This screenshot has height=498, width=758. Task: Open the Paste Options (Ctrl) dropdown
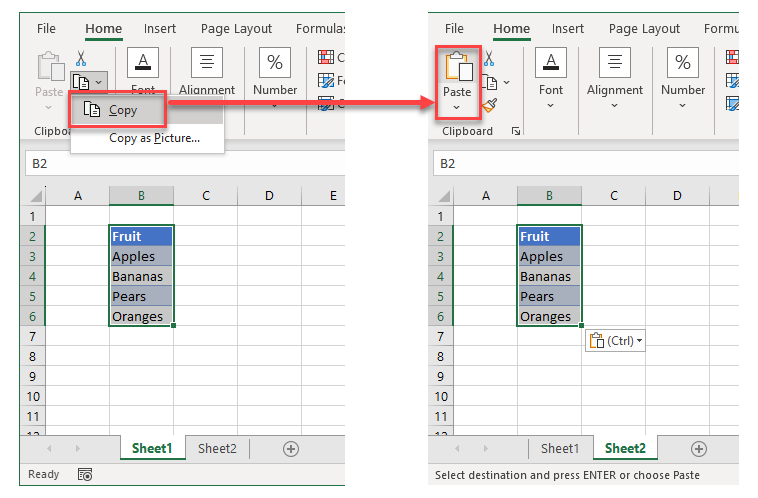coord(616,341)
